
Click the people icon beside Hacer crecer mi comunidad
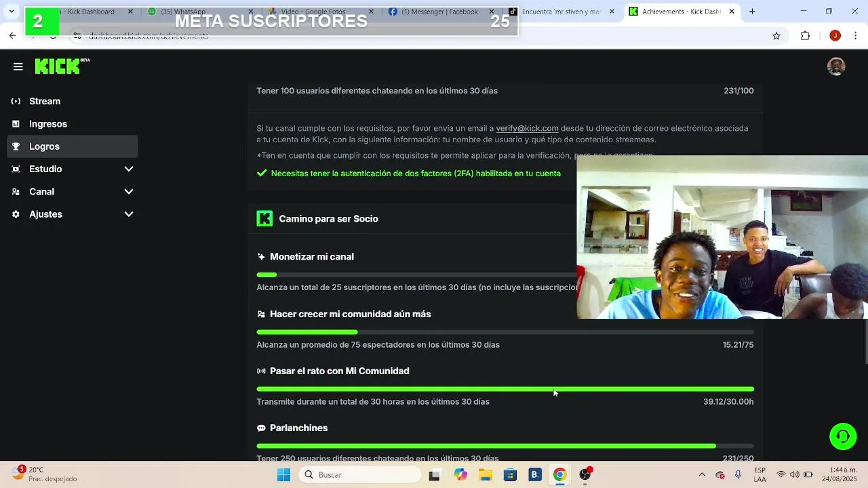coord(261,314)
